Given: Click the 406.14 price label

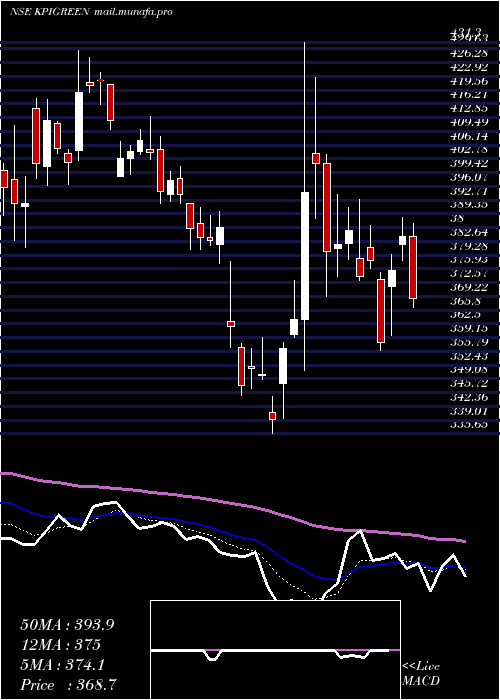Looking at the screenshot, I should pyautogui.click(x=469, y=137).
